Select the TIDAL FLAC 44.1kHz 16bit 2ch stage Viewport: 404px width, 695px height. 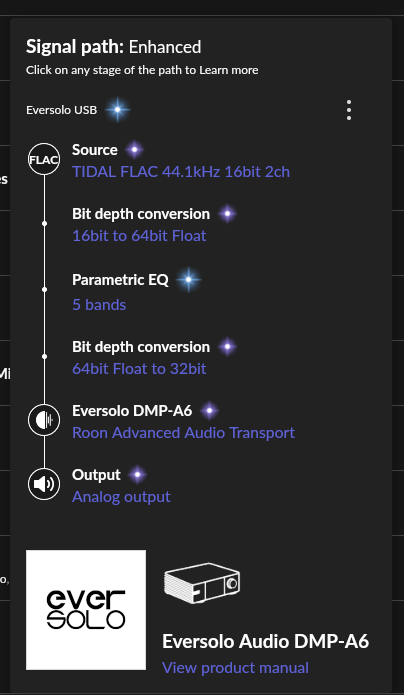pyautogui.click(x=181, y=172)
